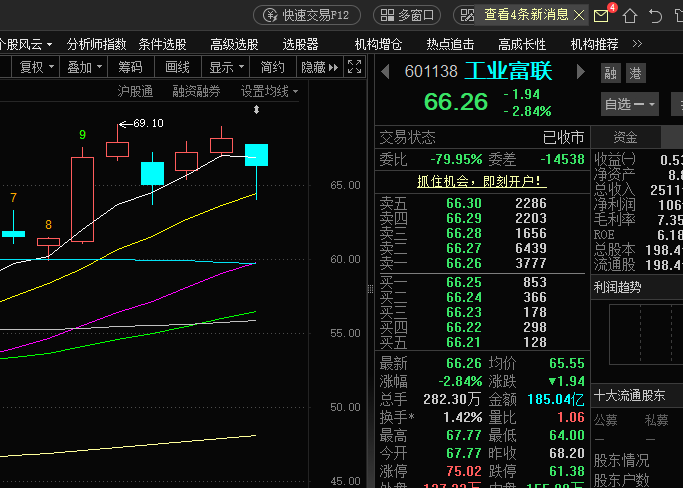Expand the 自选 watchlist dropdown
683x488 pixels.
629,104
